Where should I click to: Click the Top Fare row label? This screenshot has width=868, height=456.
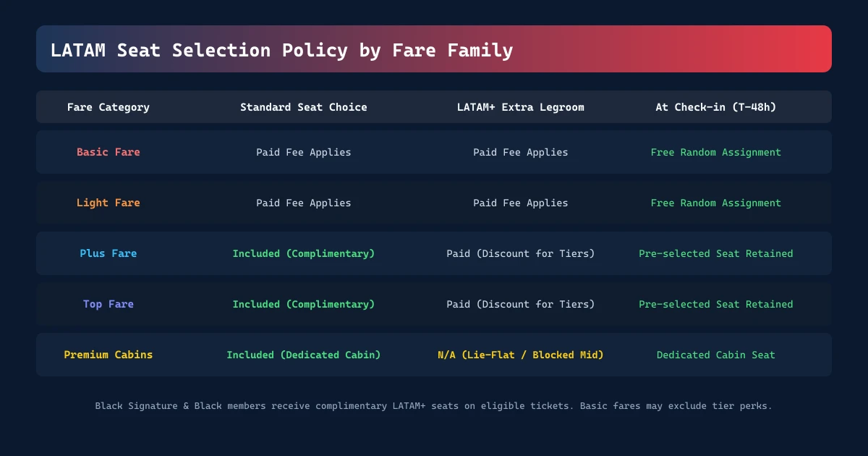pyautogui.click(x=109, y=304)
